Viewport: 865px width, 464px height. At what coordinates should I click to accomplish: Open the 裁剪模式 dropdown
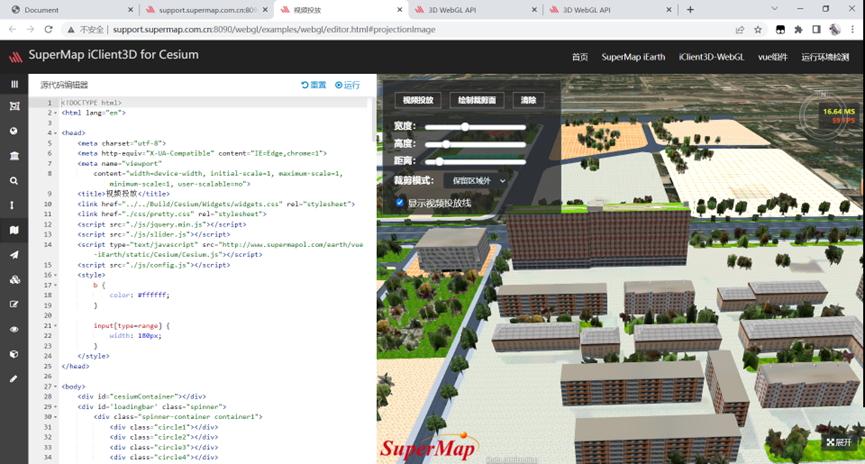pos(476,180)
